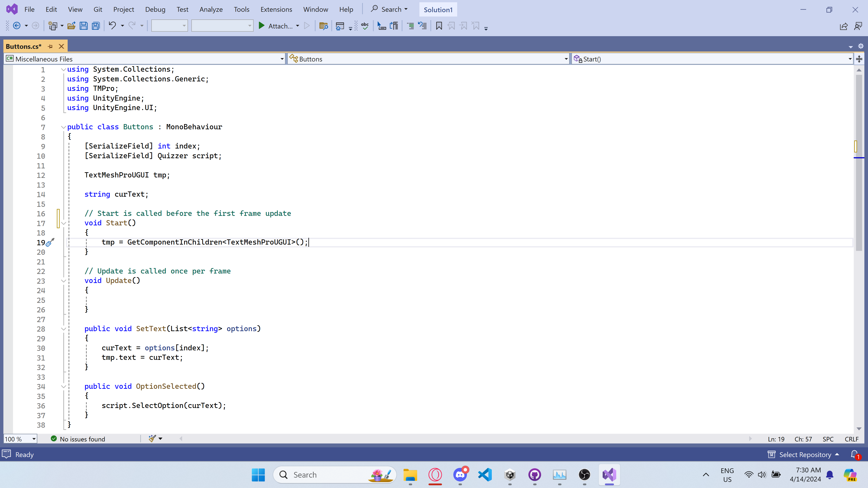Click the Save All toolbar icon

pos(96,26)
